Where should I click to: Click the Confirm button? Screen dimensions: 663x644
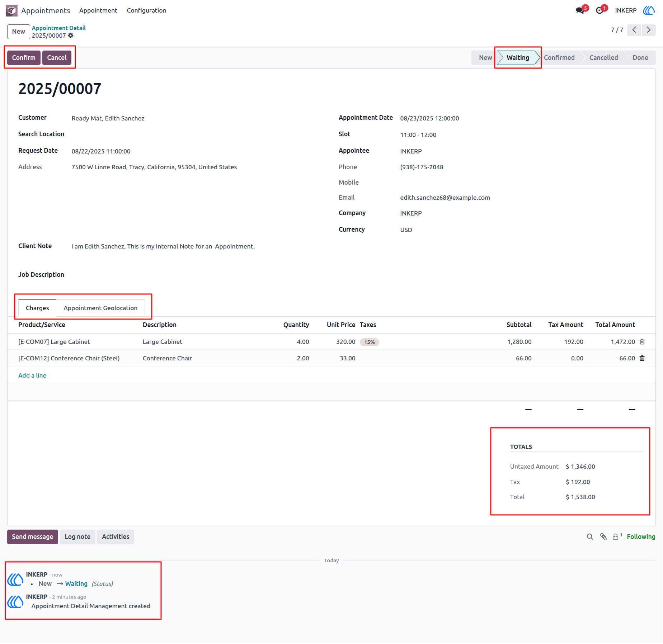coord(24,58)
